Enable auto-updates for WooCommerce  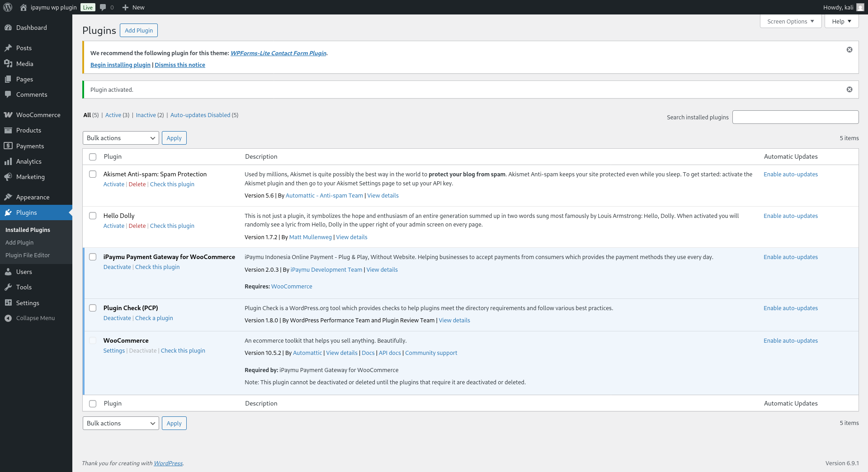pos(791,340)
